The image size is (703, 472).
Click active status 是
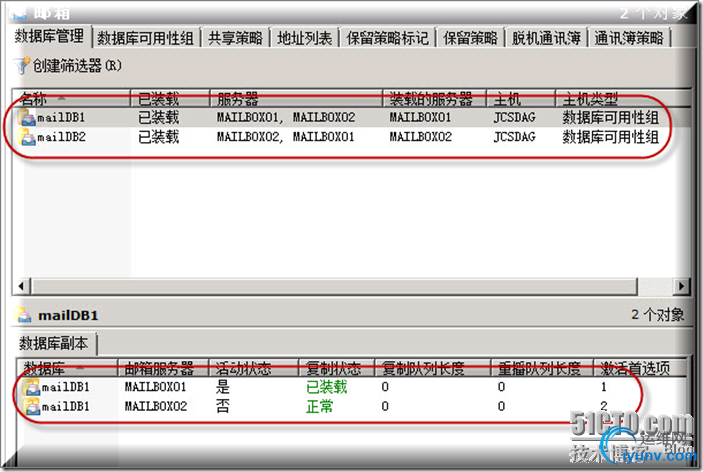pyautogui.click(x=223, y=387)
